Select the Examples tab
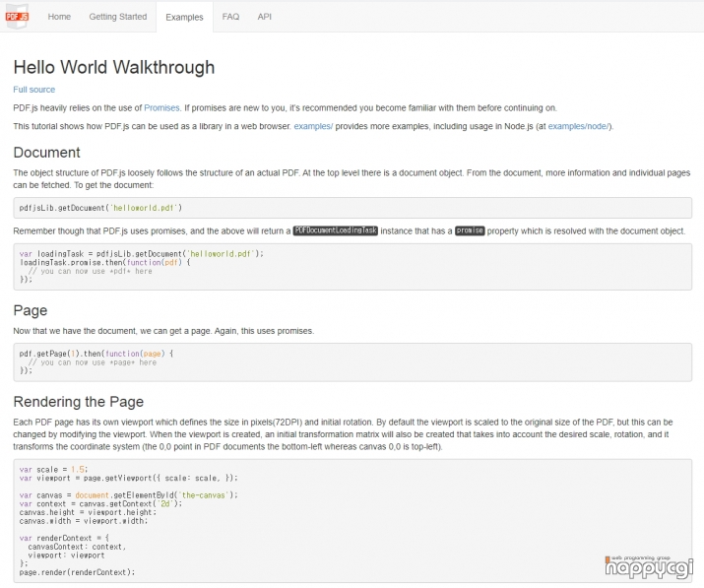Image resolution: width=704 pixels, height=588 pixels. (x=184, y=17)
